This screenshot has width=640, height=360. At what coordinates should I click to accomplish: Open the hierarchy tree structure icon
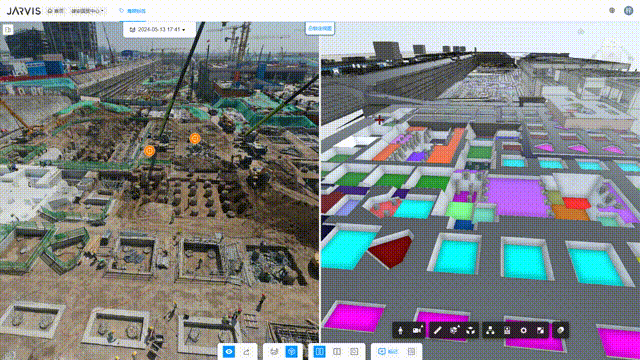pyautogui.click(x=490, y=331)
